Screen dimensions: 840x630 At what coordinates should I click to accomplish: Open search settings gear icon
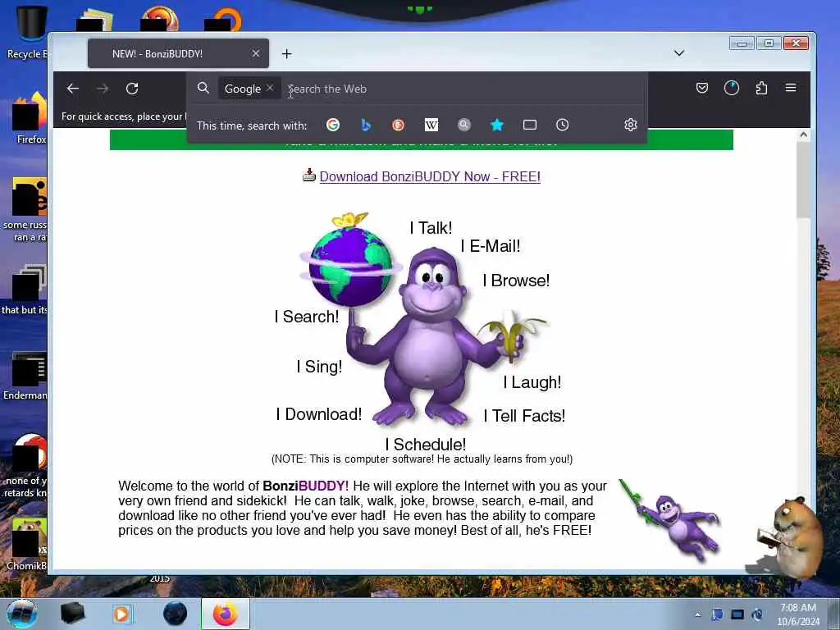631,125
